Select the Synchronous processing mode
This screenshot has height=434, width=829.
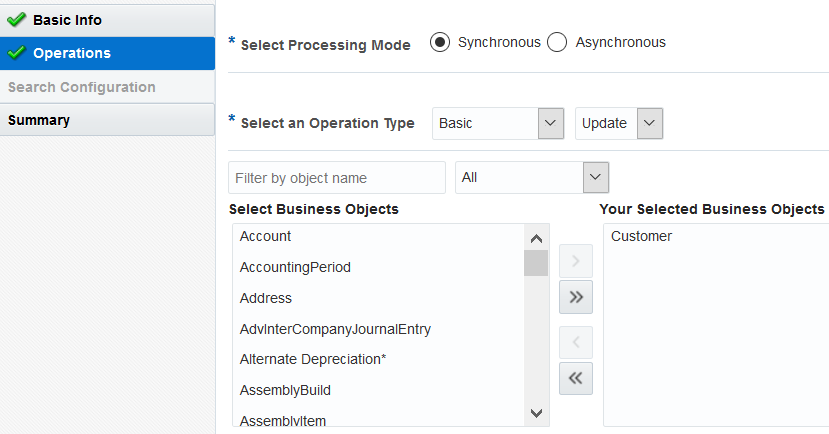coord(439,42)
